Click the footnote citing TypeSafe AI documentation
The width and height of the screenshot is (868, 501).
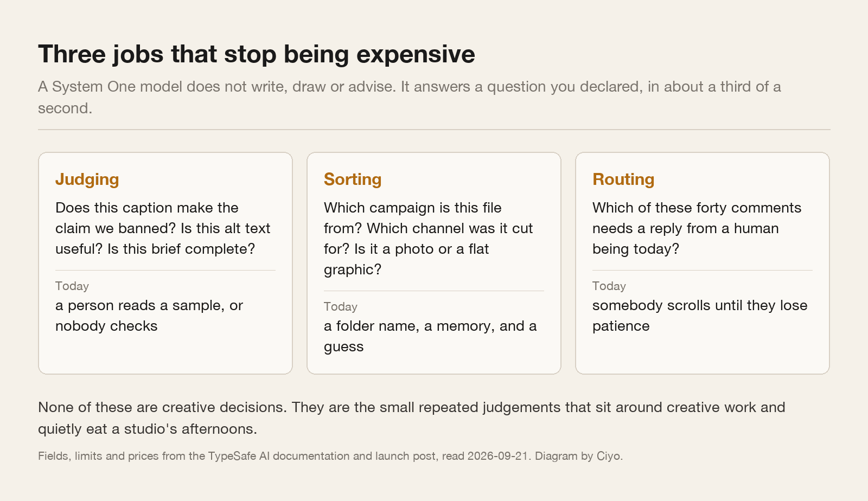[x=330, y=456]
